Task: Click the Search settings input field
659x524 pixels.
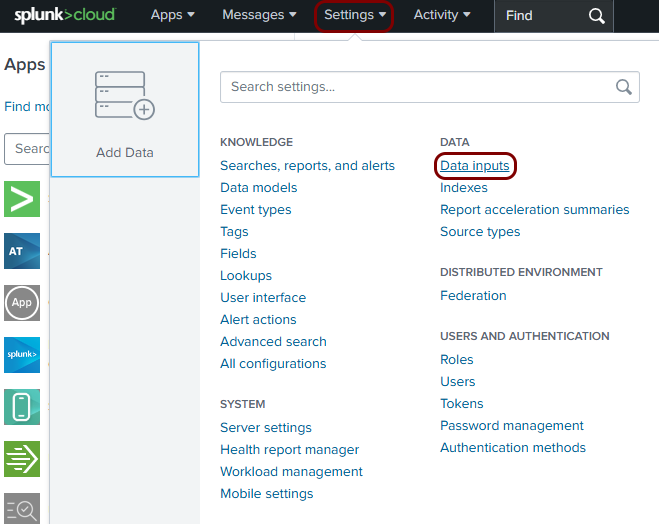Action: click(x=415, y=87)
